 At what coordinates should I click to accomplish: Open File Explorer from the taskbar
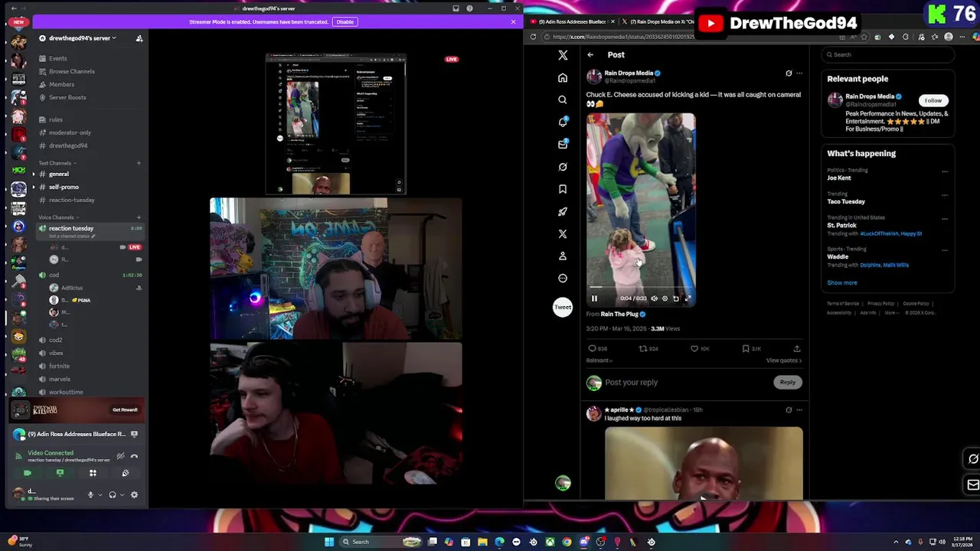[x=482, y=542]
